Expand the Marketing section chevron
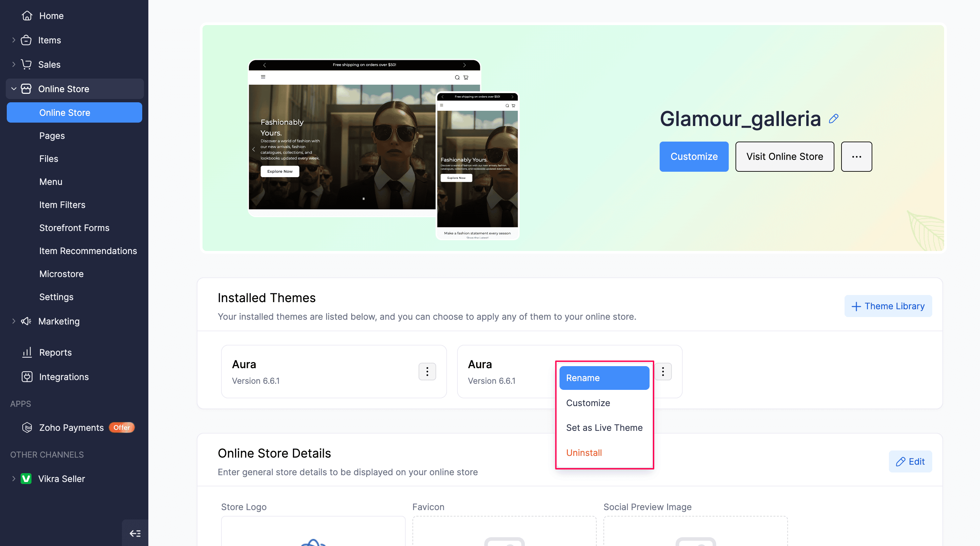Viewport: 980px width, 546px height. (x=14, y=321)
